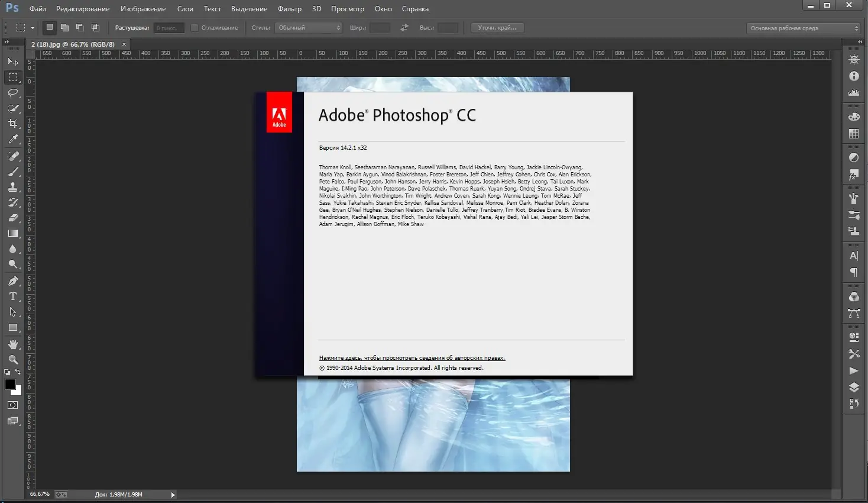868x503 pixels.
Task: Open the Styles fx panel icon
Action: (854, 175)
